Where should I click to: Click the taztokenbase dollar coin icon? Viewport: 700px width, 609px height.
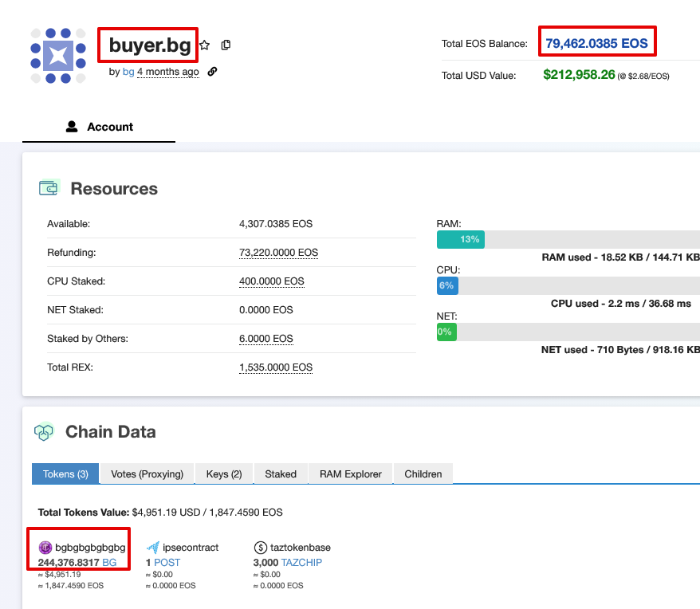pos(260,547)
